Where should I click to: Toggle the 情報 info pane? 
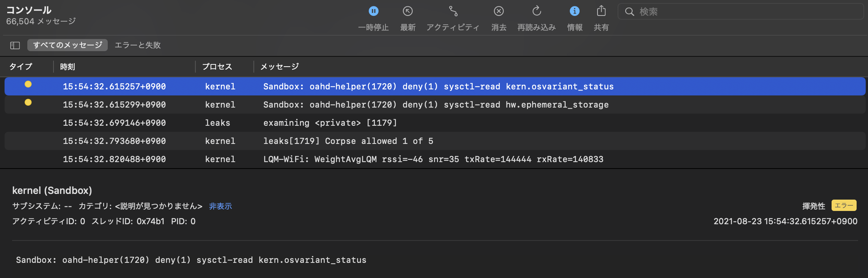point(575,11)
